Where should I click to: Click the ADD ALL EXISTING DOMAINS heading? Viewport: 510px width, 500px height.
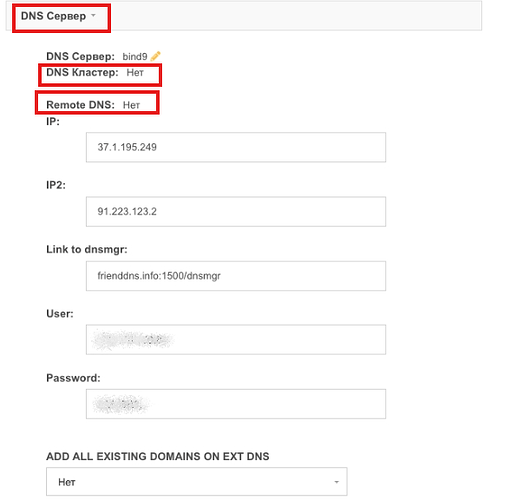[158, 456]
